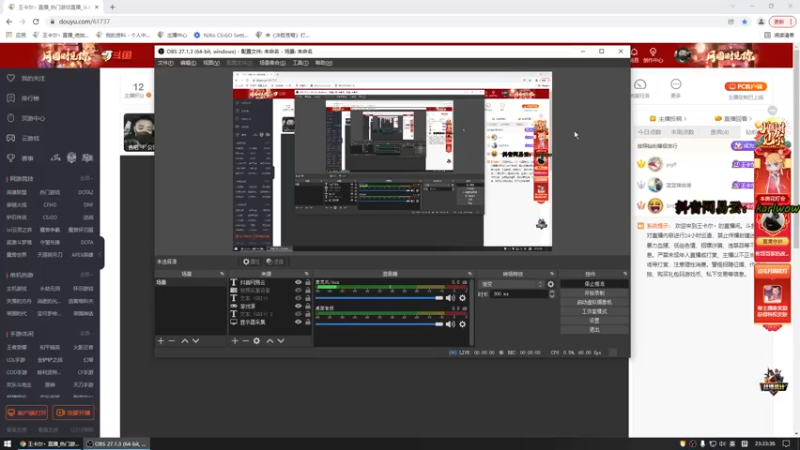Open Mic/Aux audio settings gear

[462, 298]
